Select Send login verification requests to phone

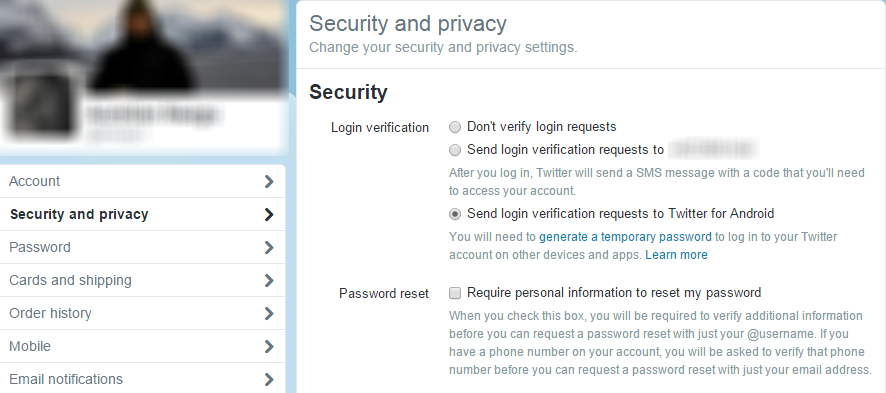pos(455,150)
